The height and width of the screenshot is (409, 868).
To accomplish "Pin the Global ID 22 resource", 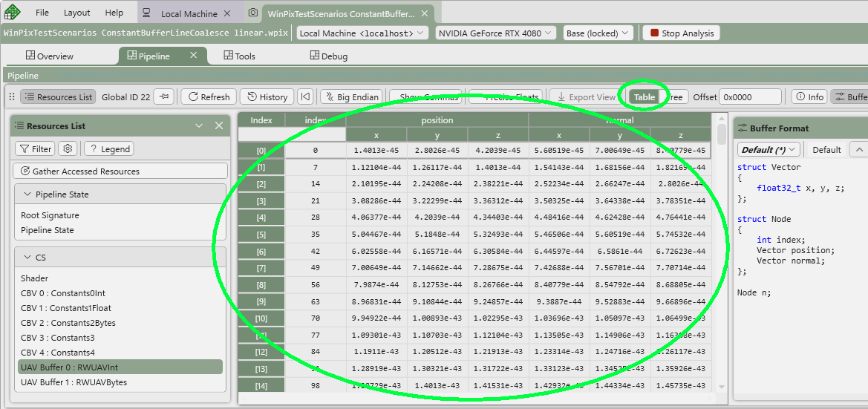I will pyautogui.click(x=165, y=97).
